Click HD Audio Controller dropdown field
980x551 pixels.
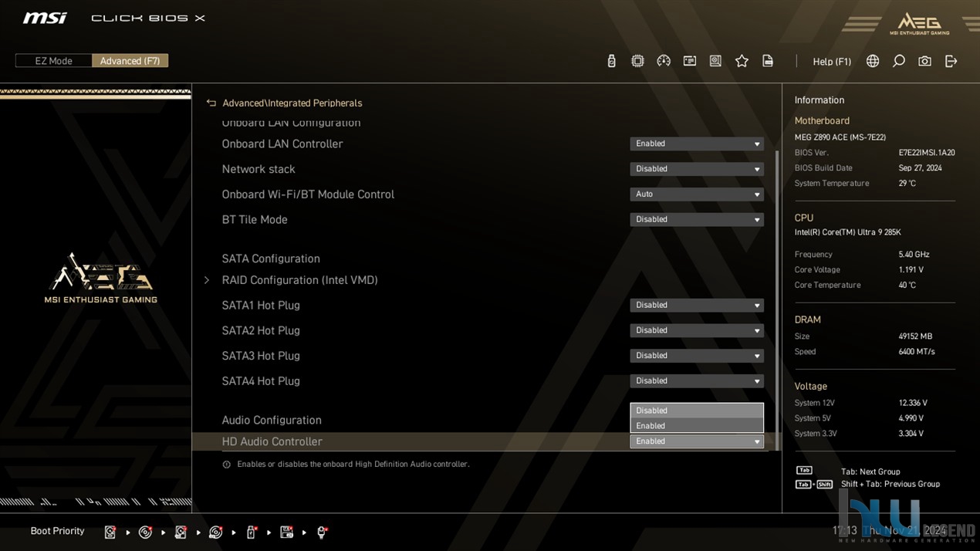coord(697,441)
